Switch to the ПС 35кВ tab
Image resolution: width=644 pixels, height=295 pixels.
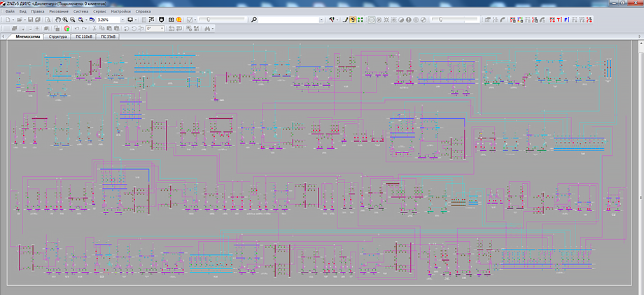[108, 36]
